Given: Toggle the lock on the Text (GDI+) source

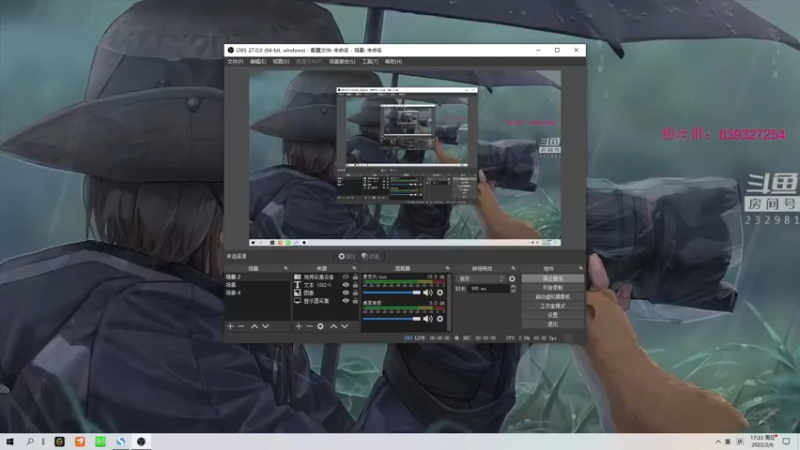Looking at the screenshot, I should click(x=355, y=285).
